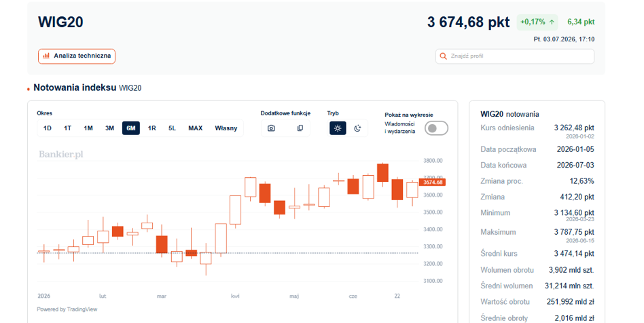Select the 1M period tab

(88, 128)
